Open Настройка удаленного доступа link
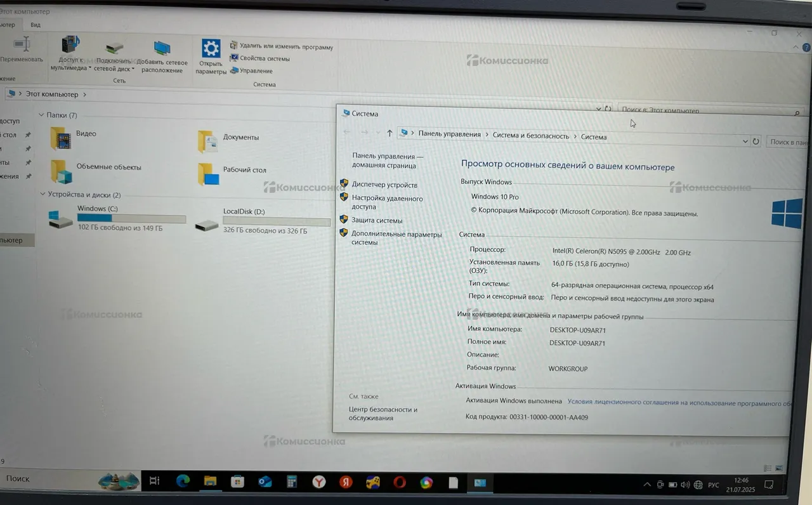The height and width of the screenshot is (505, 812). click(387, 202)
